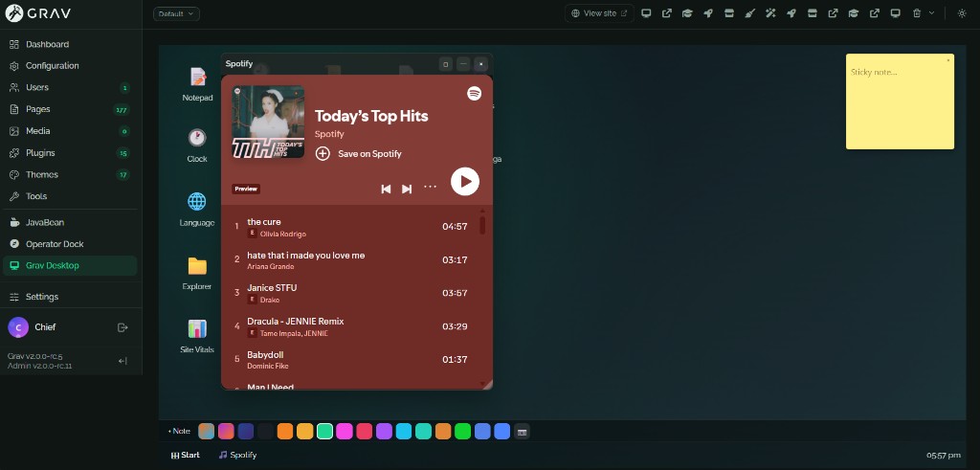Open Settings in sidebar
The image size is (980, 470).
tap(71, 297)
